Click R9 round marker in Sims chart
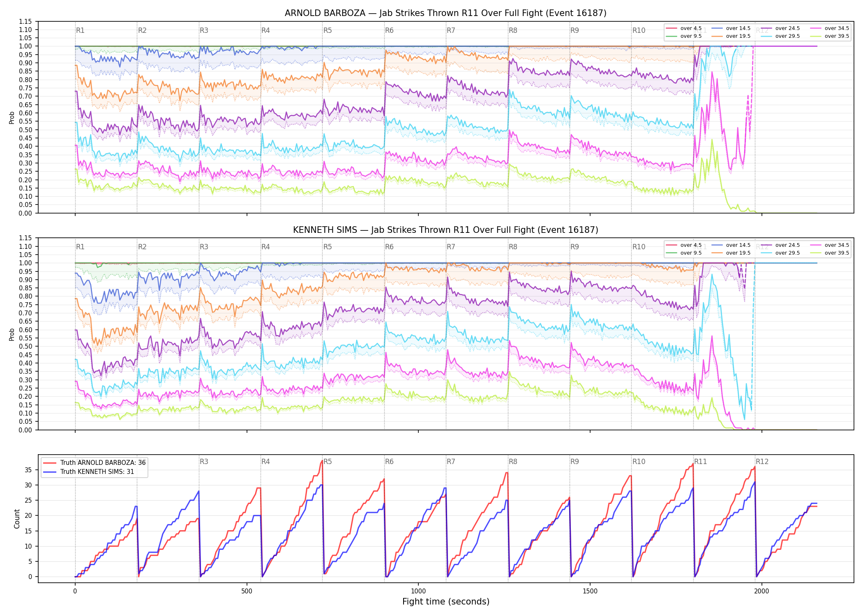The width and height of the screenshot is (863, 616). (x=575, y=247)
